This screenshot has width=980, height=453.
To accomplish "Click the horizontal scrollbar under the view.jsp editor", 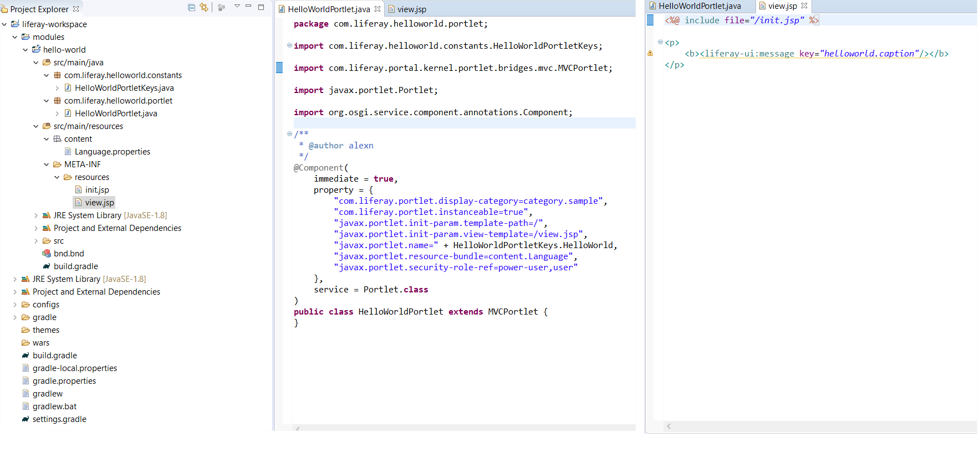I will [820, 426].
